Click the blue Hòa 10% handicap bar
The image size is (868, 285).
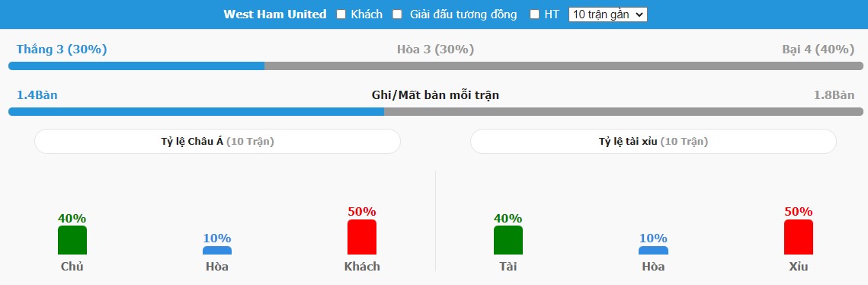[x=217, y=251]
